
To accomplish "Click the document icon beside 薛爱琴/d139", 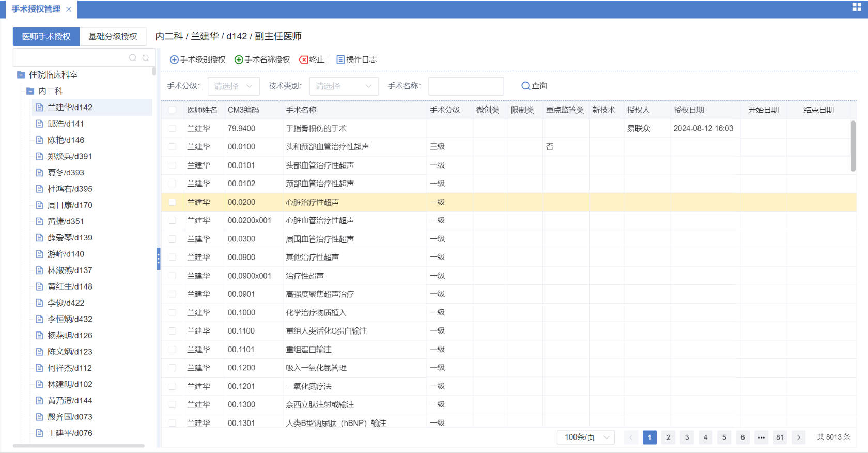I will pos(39,237).
